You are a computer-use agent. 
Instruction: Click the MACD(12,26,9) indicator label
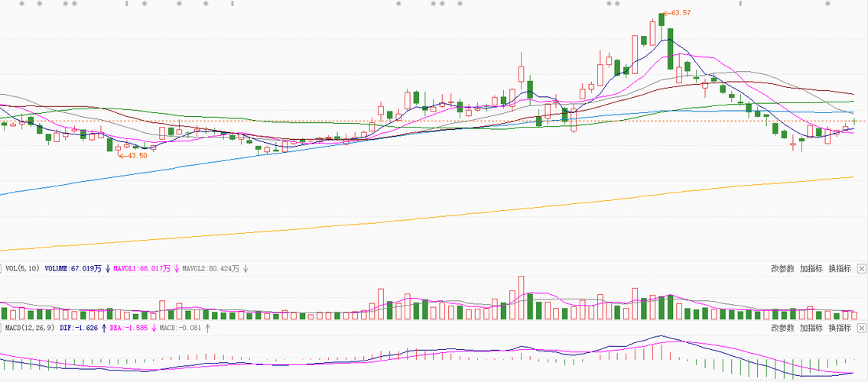pos(29,328)
